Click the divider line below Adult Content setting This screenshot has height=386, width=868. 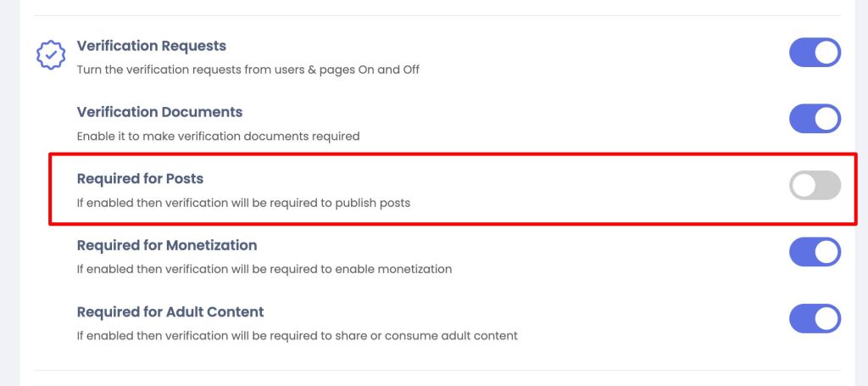(x=437, y=370)
